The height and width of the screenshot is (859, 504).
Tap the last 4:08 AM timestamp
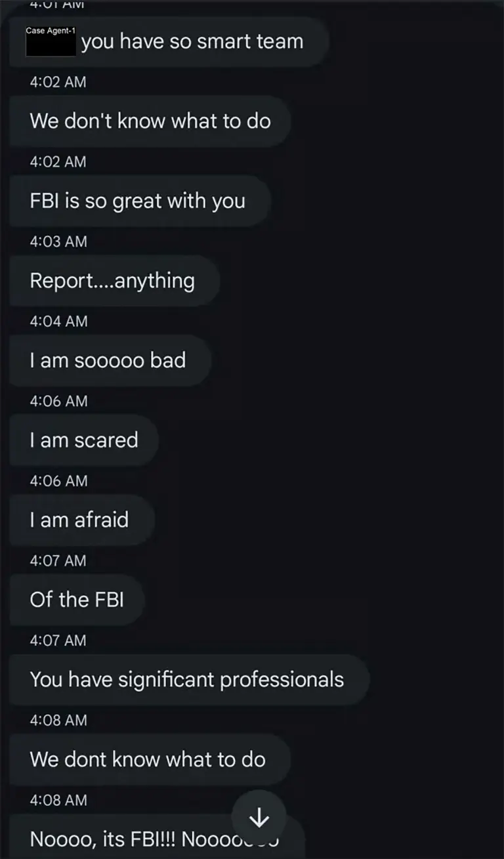point(58,800)
